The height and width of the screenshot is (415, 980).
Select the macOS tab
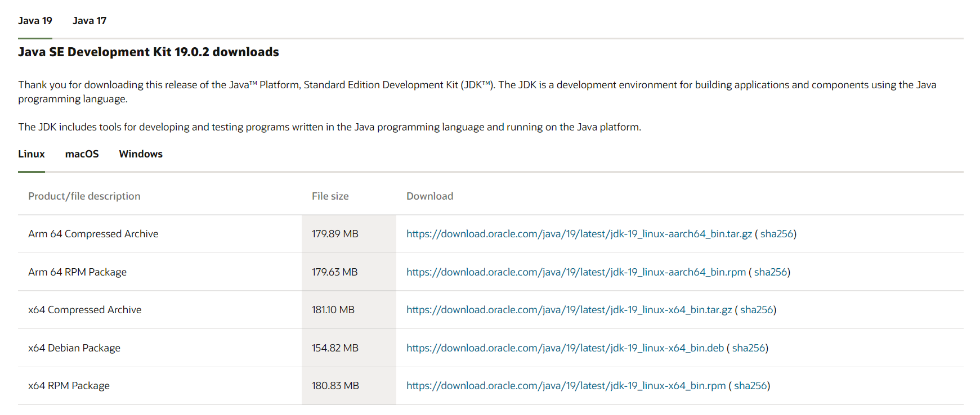pyautogui.click(x=82, y=154)
